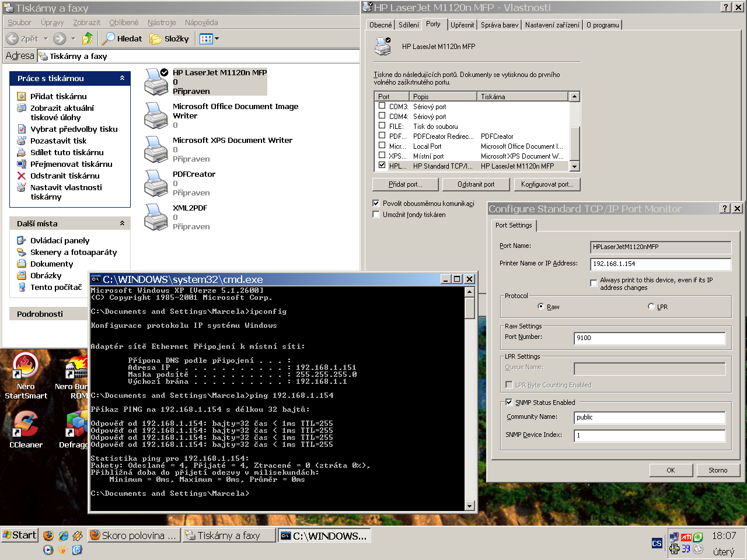Click the Přidat tiskárnu icon
The image size is (747, 560).
22,96
